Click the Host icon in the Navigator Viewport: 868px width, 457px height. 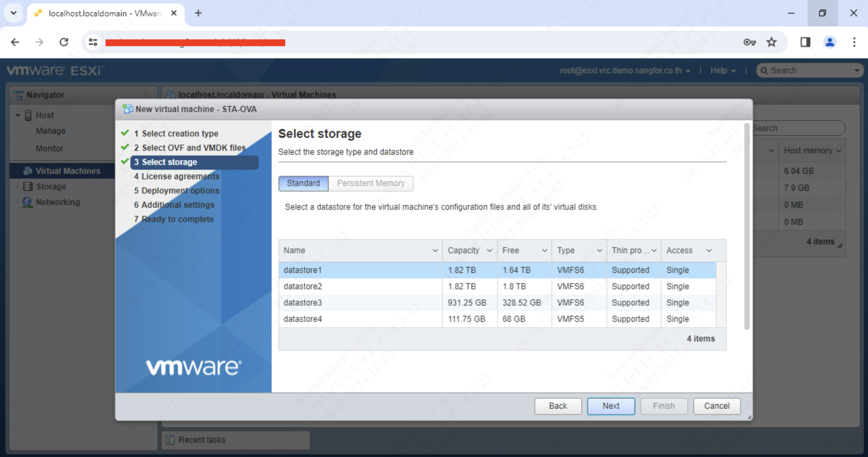[28, 115]
